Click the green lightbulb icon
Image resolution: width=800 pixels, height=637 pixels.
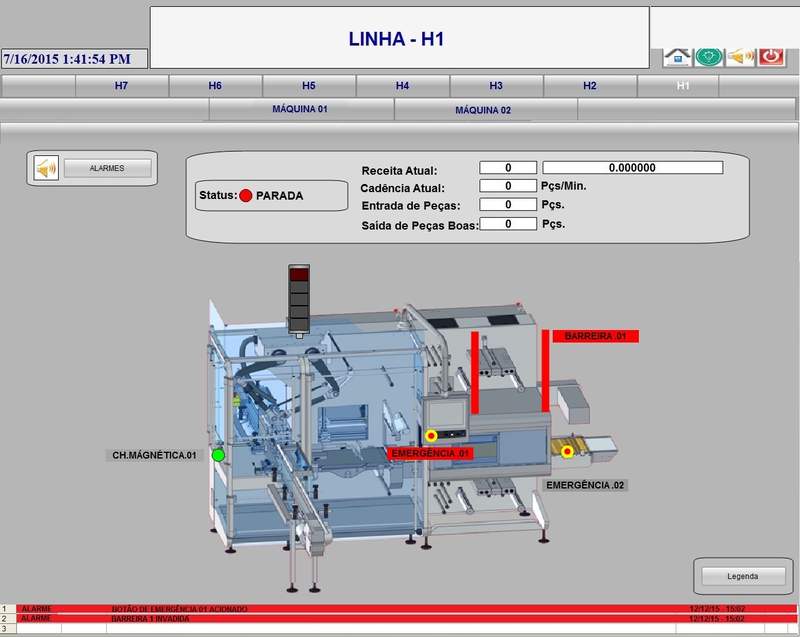tap(709, 57)
